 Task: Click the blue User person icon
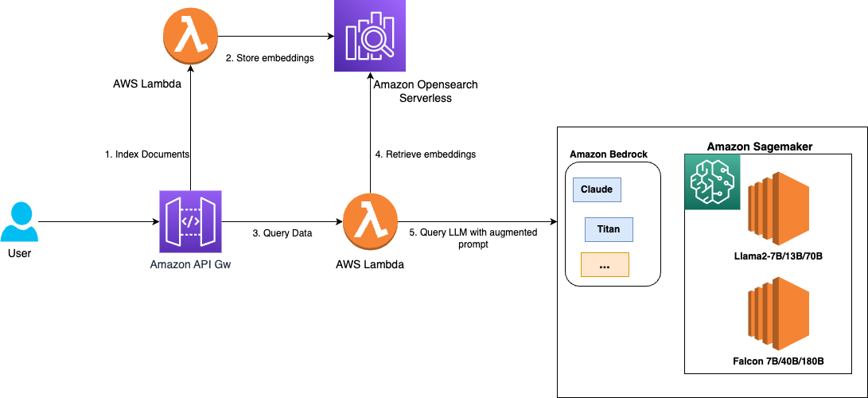point(19,223)
